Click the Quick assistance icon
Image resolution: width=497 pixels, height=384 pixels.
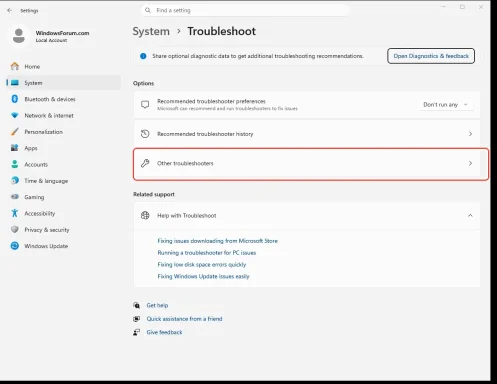point(136,319)
